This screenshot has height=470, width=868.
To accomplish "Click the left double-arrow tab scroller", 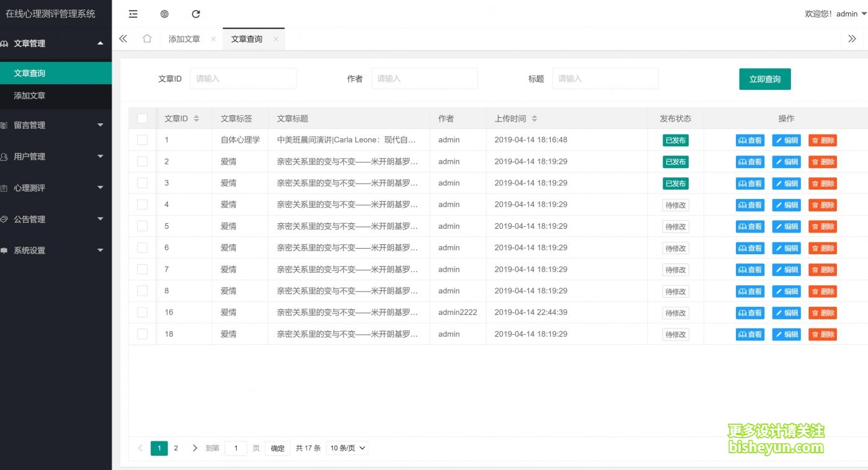I will pos(122,38).
